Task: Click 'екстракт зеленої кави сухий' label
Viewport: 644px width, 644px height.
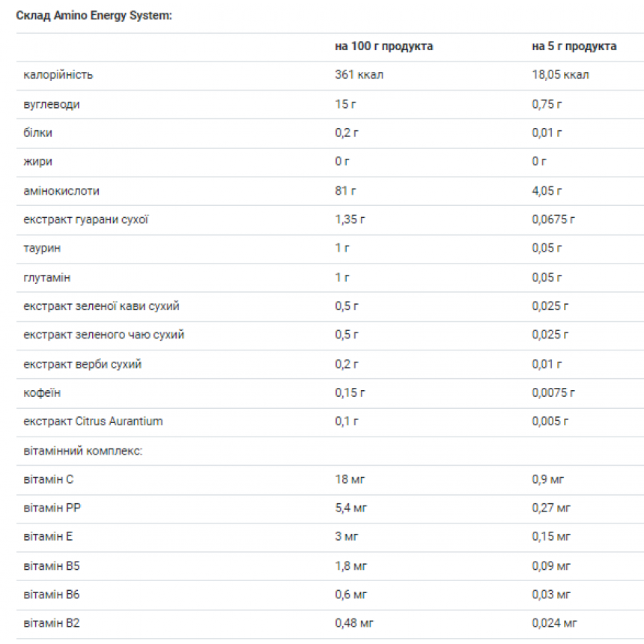Action: pos(101,306)
